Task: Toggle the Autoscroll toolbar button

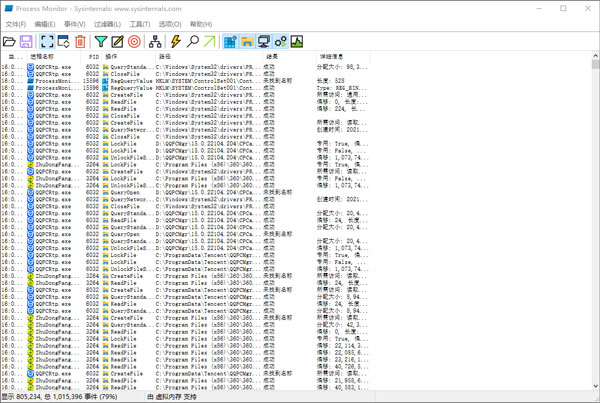Action: 64,41
